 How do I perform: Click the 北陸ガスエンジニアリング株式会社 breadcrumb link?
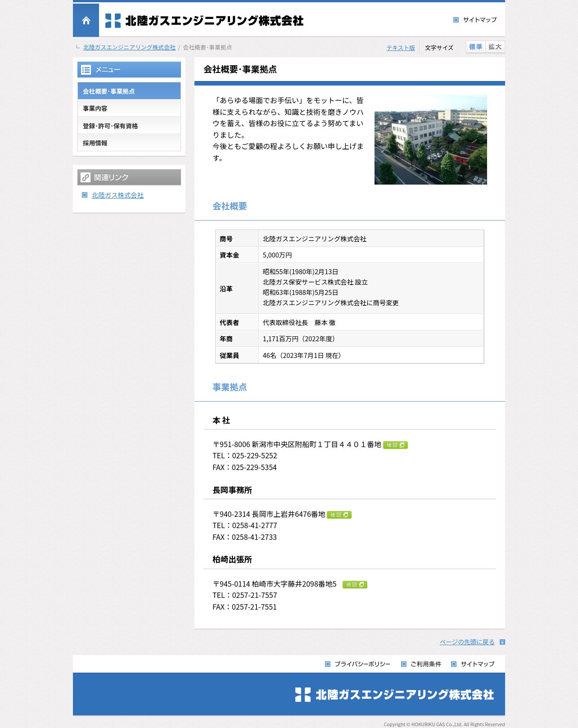coord(129,47)
